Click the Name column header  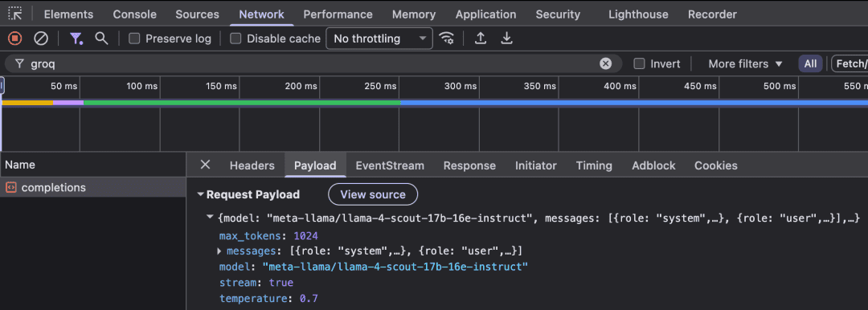(93, 165)
